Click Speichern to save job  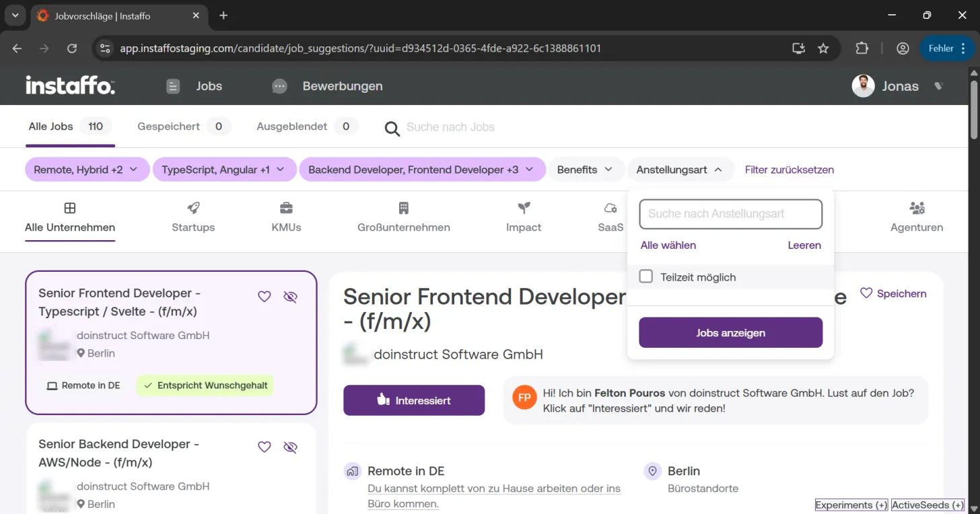893,293
